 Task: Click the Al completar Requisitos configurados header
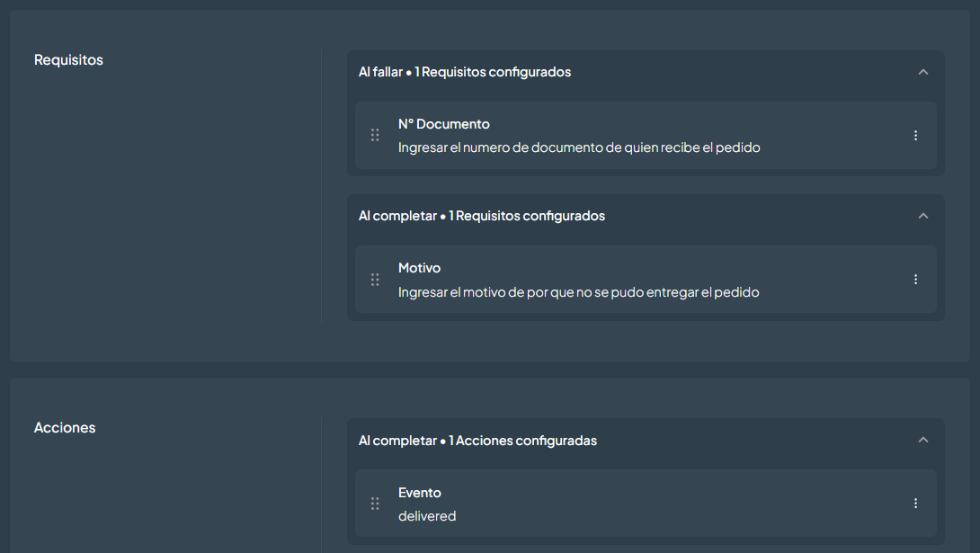pos(482,216)
